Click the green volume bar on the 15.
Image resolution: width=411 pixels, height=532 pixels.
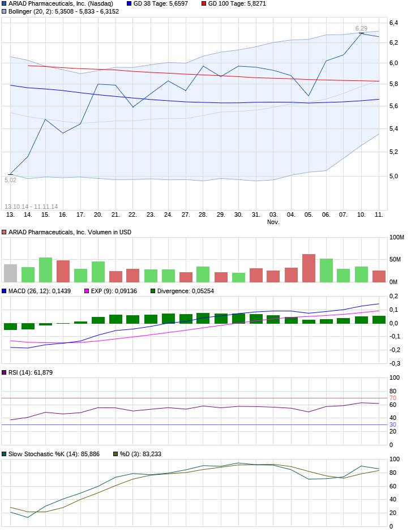45,270
